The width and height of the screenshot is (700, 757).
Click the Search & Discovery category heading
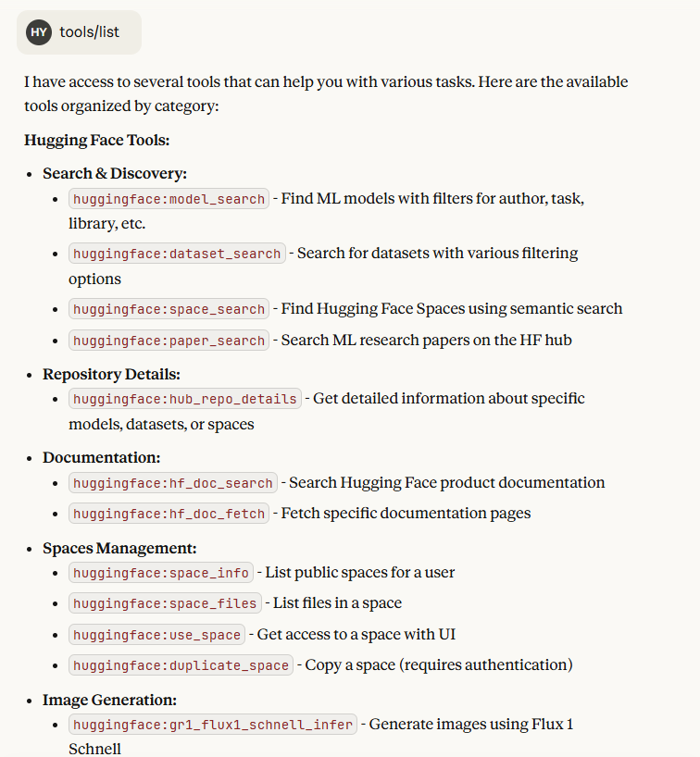(115, 173)
